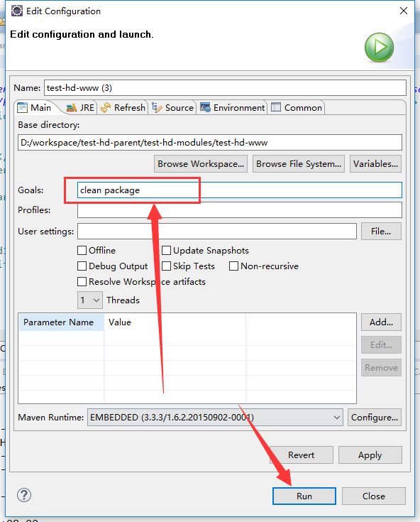Click the green launch arrow icon
The width and height of the screenshot is (420, 522).
click(x=379, y=48)
